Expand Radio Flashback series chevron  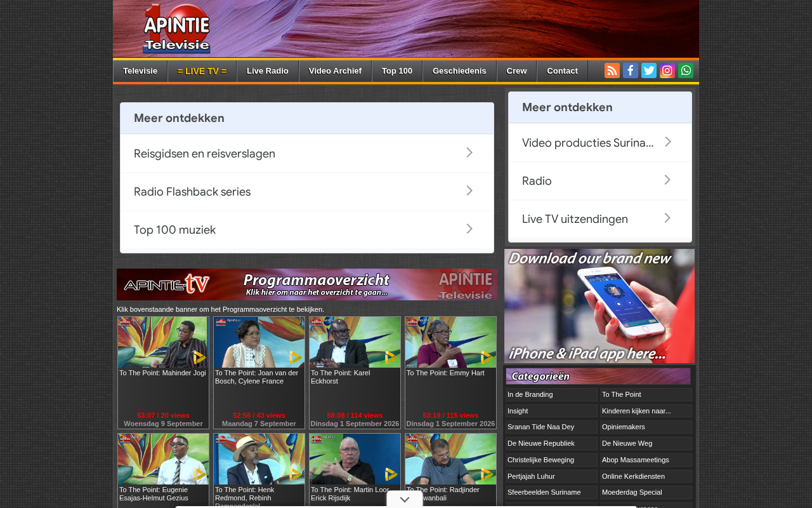click(469, 190)
